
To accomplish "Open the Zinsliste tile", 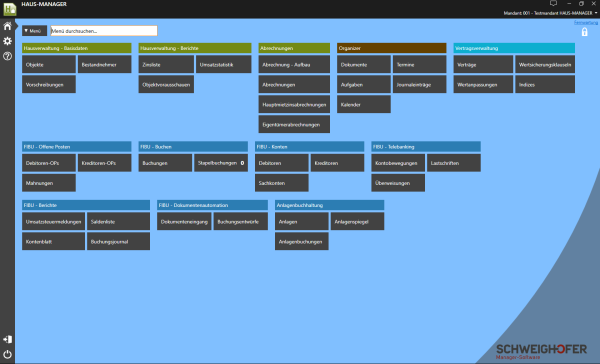I will click(x=166, y=64).
